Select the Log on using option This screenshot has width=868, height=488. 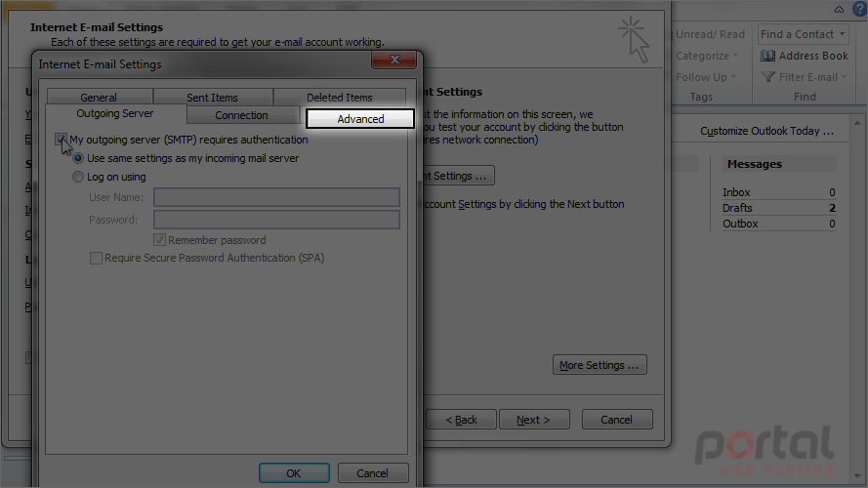click(x=78, y=177)
